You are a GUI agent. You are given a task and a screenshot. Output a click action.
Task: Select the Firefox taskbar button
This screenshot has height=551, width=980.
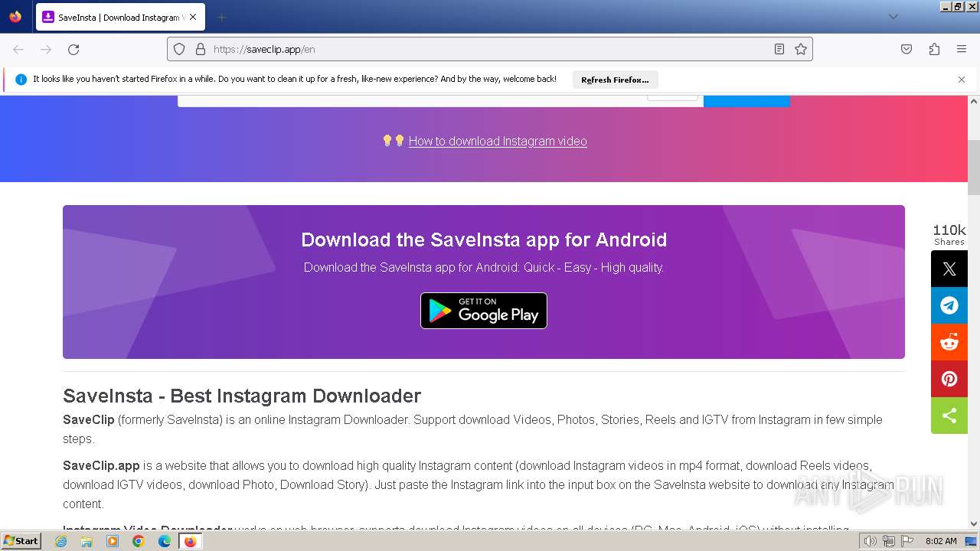tap(191, 541)
